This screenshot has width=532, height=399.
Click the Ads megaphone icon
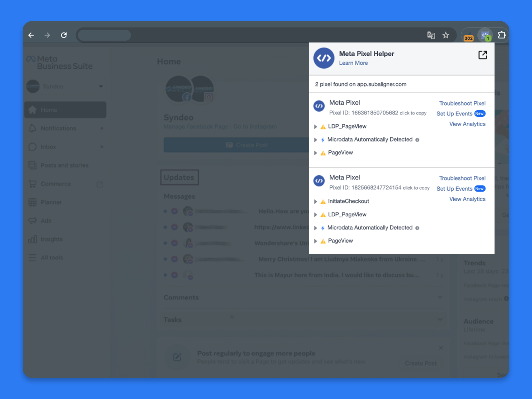pyautogui.click(x=32, y=221)
